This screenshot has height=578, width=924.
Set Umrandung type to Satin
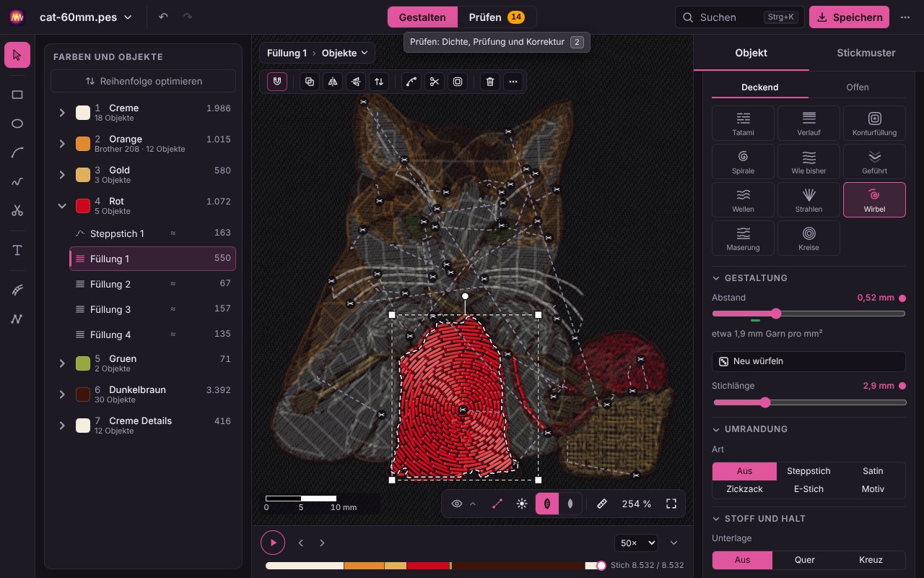pyautogui.click(x=873, y=471)
